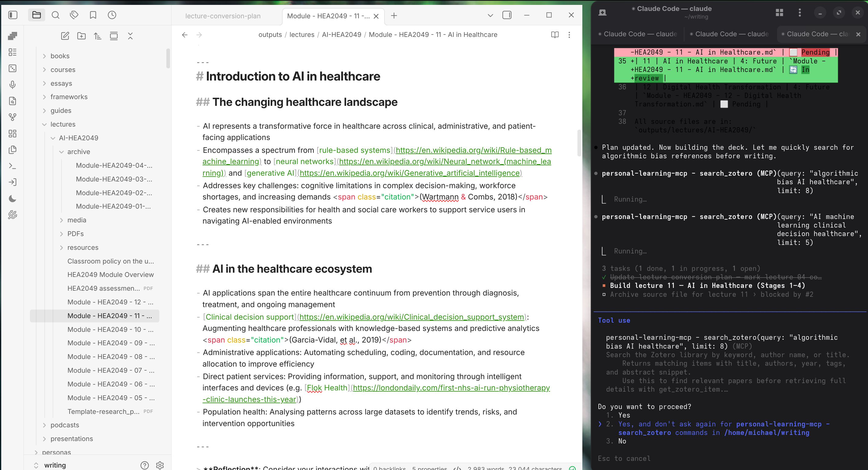868x470 pixels.
Task: Open the terminal icon in the left ribbon
Action: click(x=13, y=166)
